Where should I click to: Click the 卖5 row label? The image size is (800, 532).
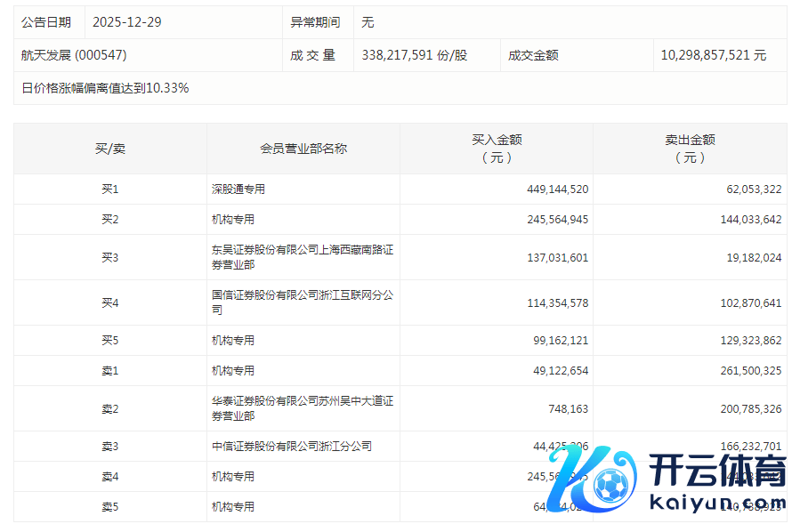point(110,507)
